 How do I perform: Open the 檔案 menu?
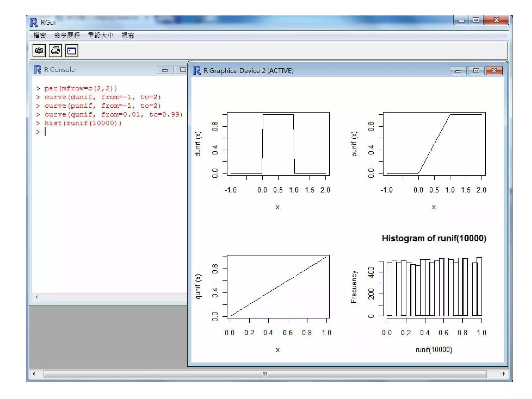click(x=40, y=35)
